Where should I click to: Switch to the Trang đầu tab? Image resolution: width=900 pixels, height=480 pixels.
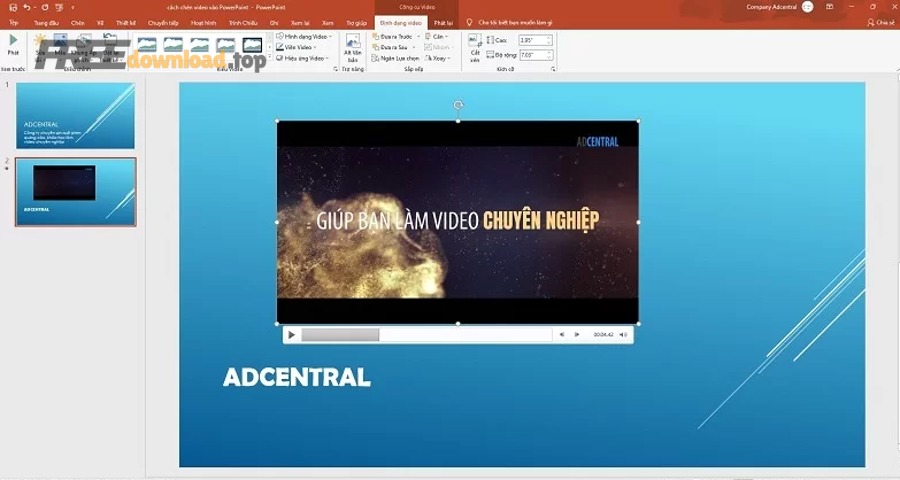pos(46,23)
